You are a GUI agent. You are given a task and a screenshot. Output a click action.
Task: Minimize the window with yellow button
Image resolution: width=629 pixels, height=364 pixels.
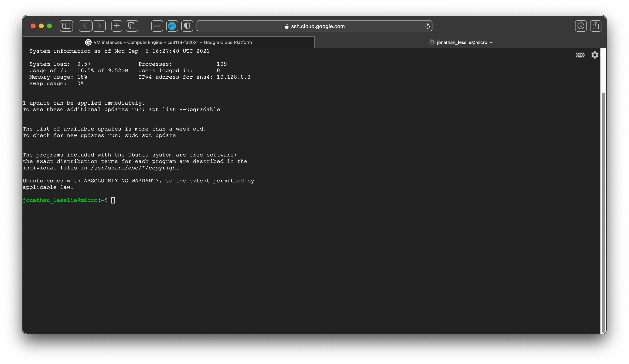41,26
